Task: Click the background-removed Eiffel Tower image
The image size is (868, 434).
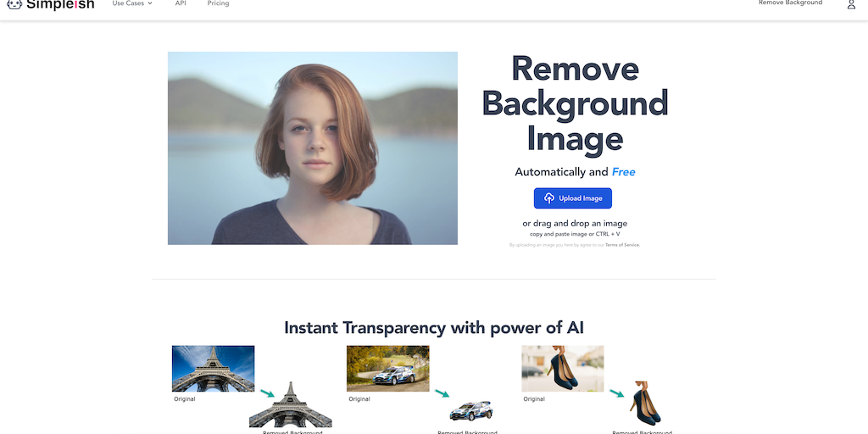Action: coord(291,404)
